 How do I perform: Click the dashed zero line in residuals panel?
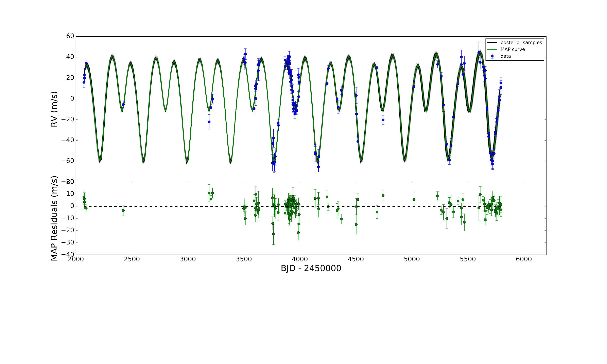[x=292, y=206]
